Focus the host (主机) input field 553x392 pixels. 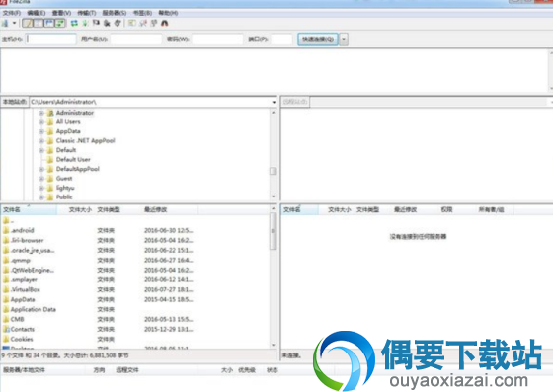tap(51, 39)
